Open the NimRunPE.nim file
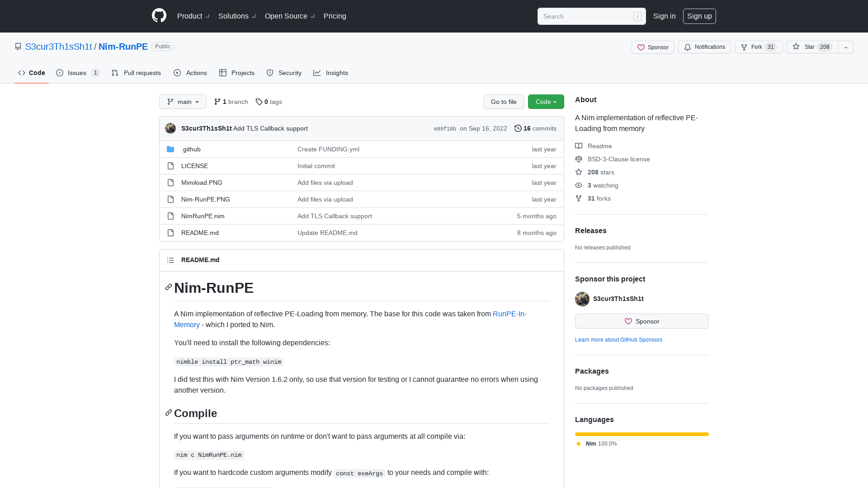The height and width of the screenshot is (488, 868). pos(203,216)
